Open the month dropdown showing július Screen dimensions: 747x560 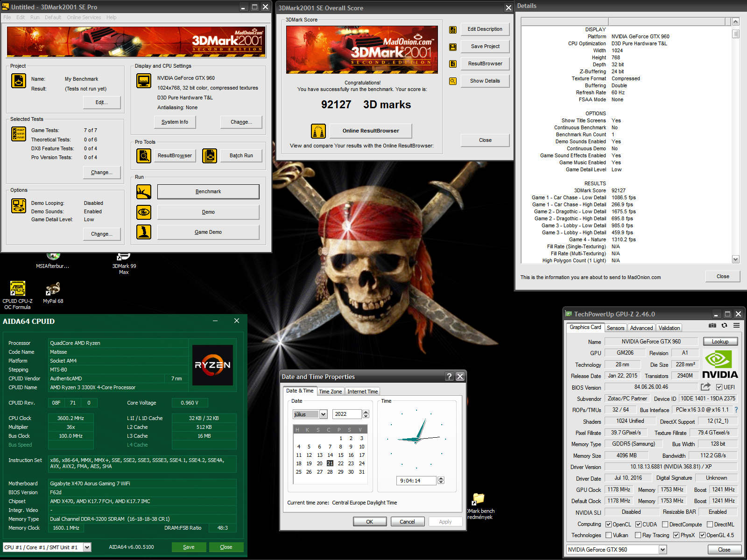[x=323, y=414]
